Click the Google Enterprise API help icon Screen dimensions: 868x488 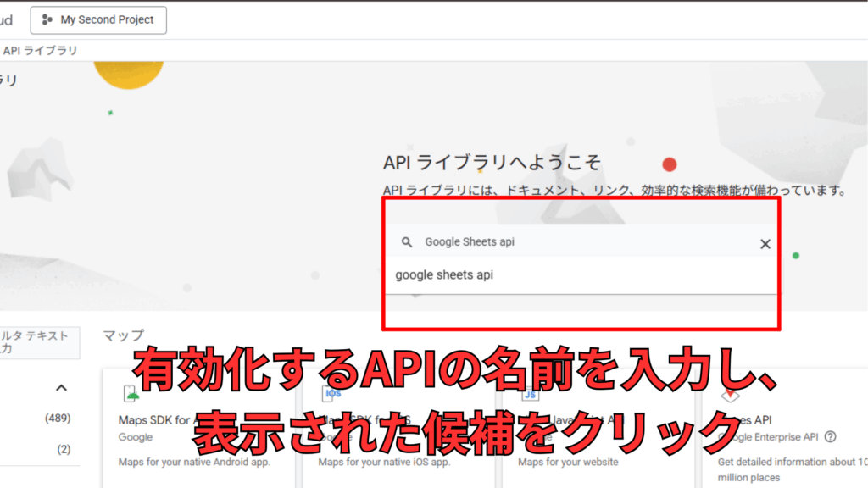point(831,436)
